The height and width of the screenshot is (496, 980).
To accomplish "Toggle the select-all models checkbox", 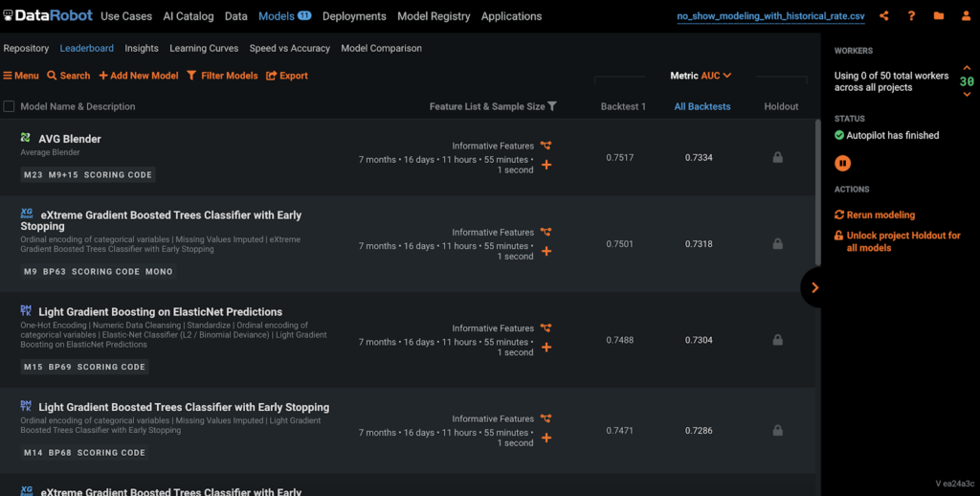I will tap(9, 106).
